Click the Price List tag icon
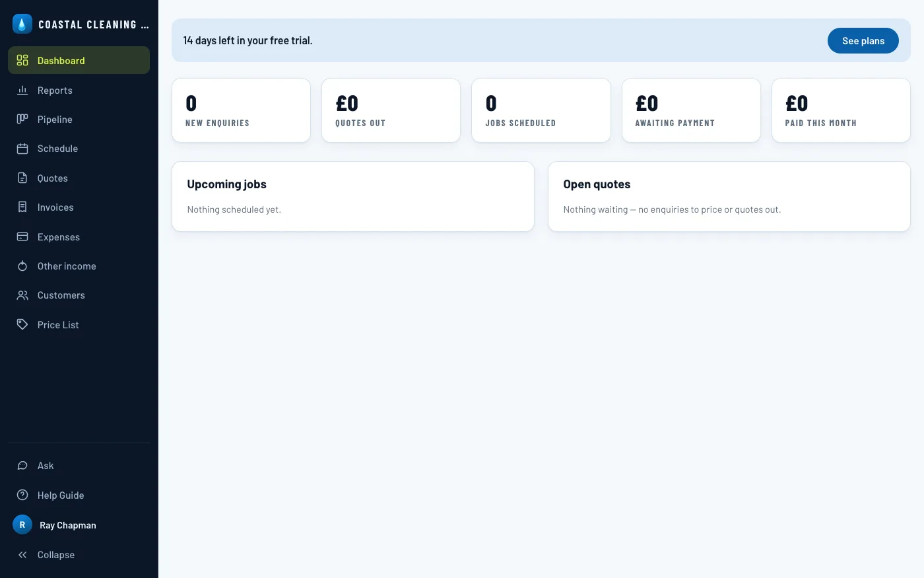The image size is (924, 578). 22,325
